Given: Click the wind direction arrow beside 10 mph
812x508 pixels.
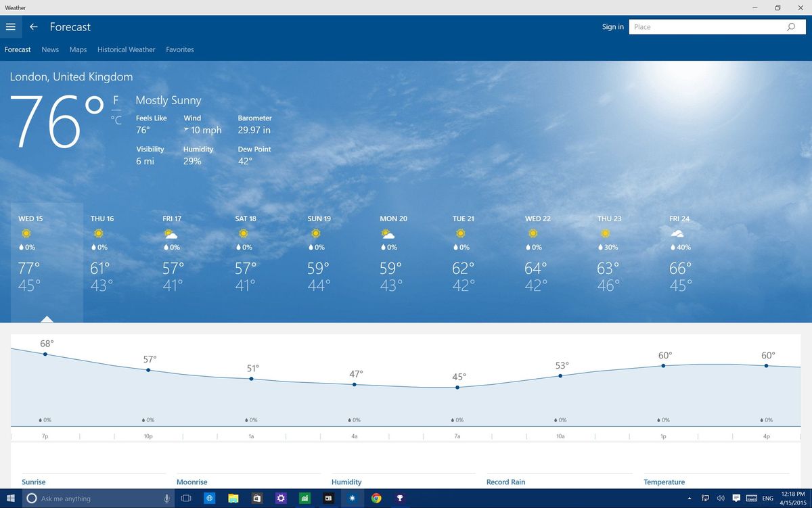Looking at the screenshot, I should click(187, 130).
